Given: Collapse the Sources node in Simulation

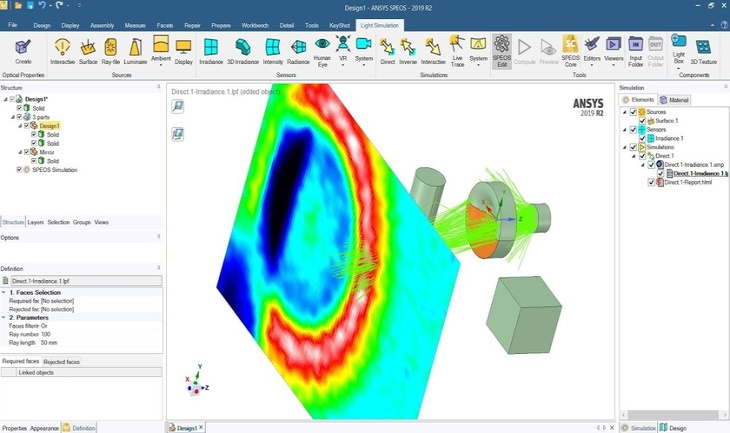Looking at the screenshot, I should 625,112.
